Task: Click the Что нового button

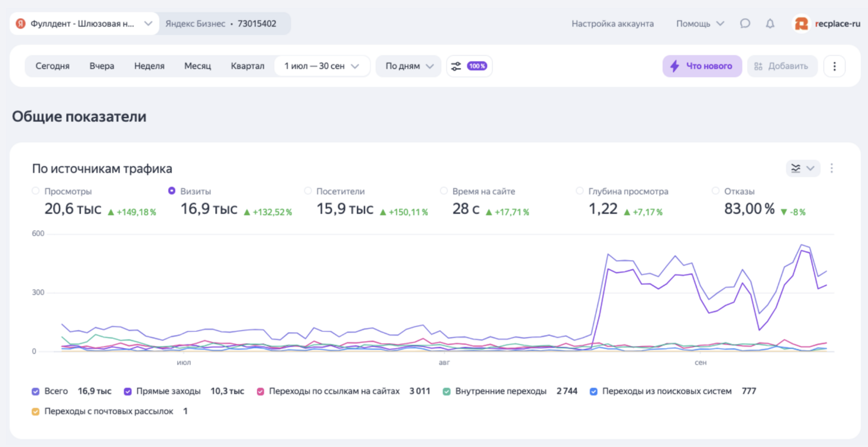Action: tap(702, 66)
